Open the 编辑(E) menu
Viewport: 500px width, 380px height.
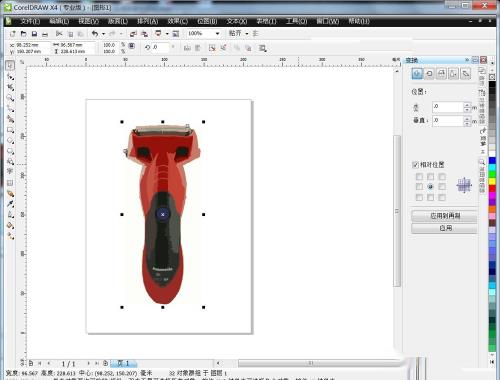(x=59, y=21)
